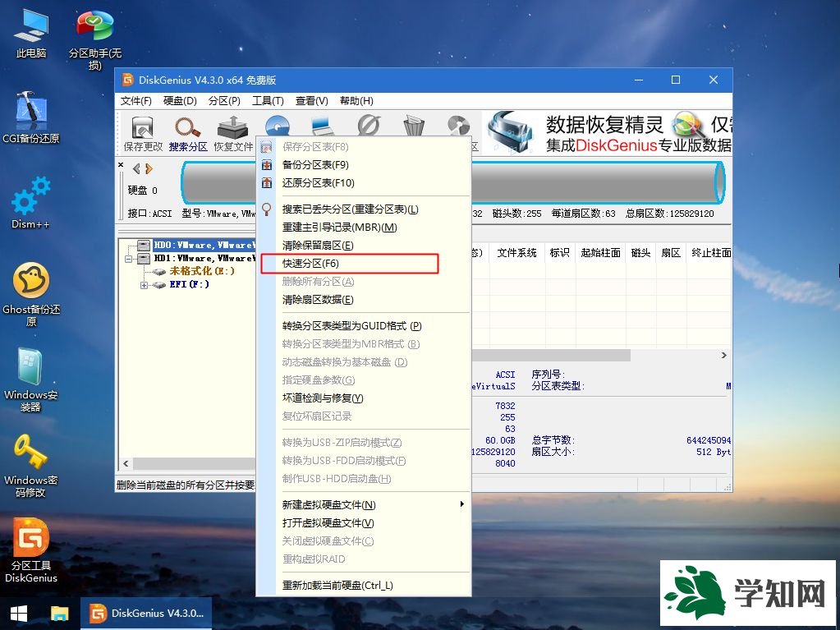Click the bottom horizontal scrollbar left arrow

pyautogui.click(x=126, y=463)
